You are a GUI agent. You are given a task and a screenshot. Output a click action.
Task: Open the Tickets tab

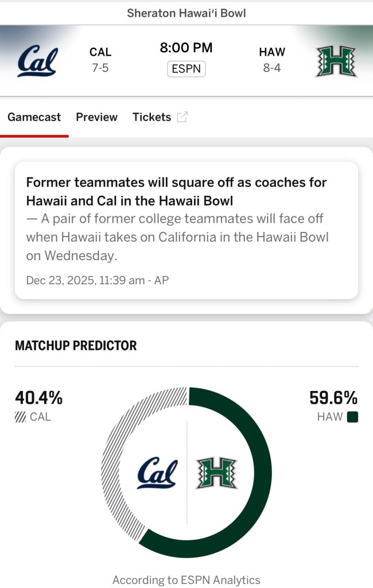[x=151, y=117]
